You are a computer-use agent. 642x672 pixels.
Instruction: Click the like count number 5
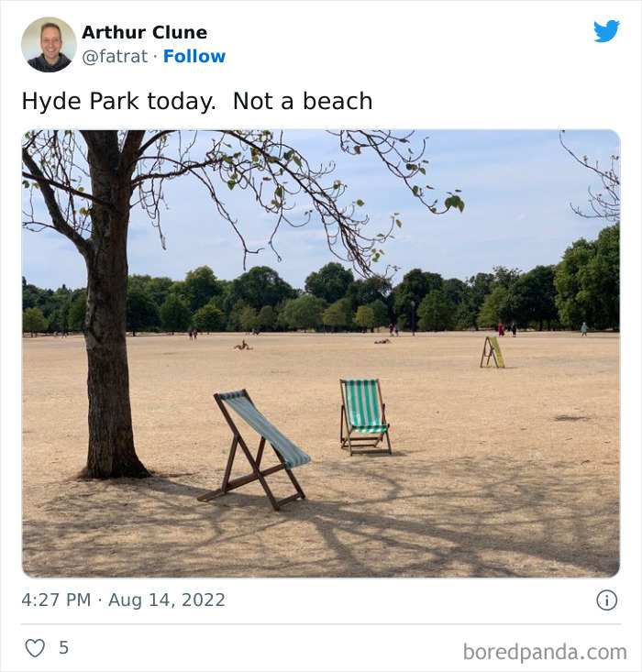(x=63, y=647)
